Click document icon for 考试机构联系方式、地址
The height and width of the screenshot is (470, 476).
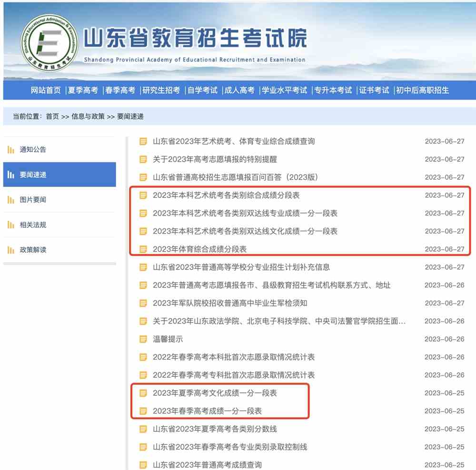click(143, 285)
